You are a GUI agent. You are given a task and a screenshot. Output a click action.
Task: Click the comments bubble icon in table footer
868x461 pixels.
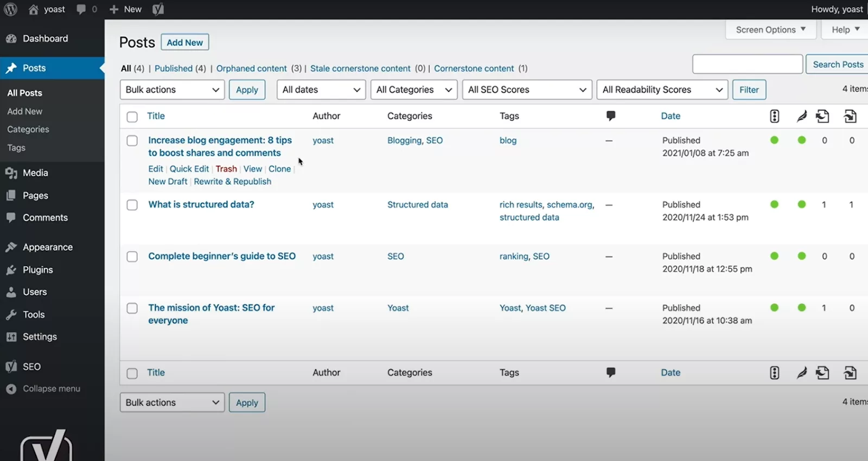click(x=611, y=372)
